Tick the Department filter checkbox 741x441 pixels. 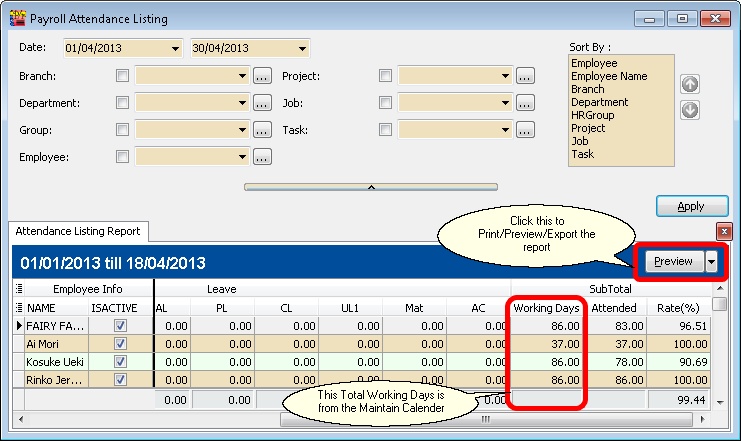click(122, 102)
